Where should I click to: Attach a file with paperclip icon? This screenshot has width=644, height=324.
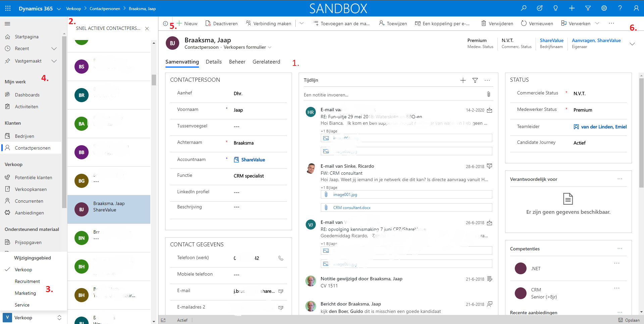489,94
